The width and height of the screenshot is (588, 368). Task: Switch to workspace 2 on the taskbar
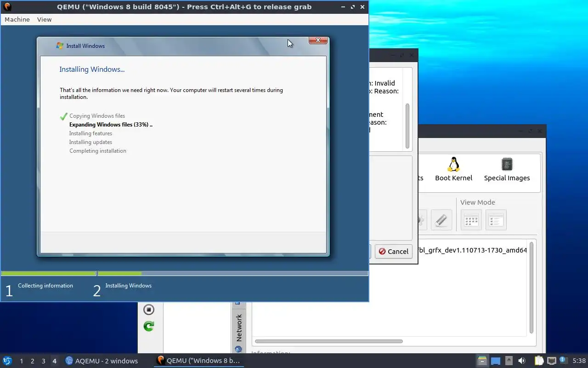[x=32, y=361]
